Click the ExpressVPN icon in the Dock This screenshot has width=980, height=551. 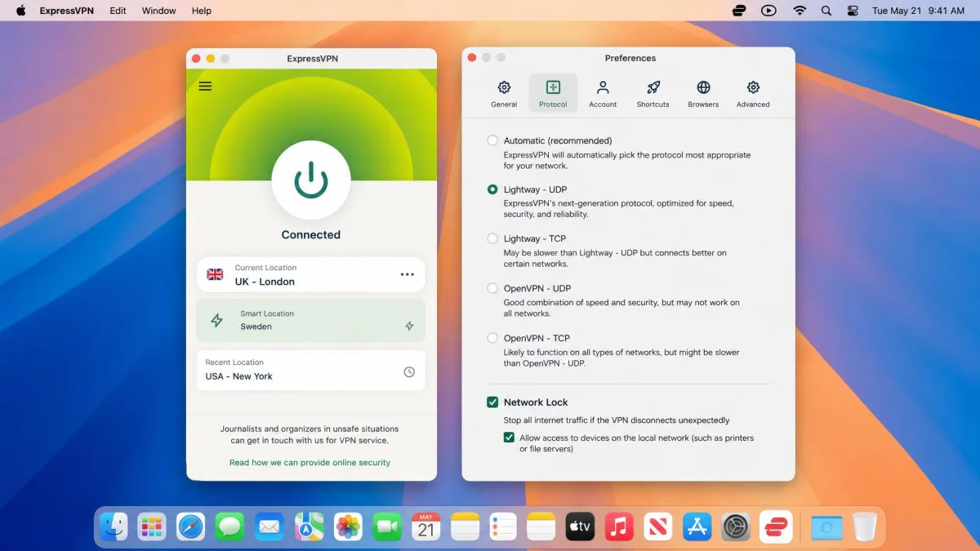(x=776, y=527)
